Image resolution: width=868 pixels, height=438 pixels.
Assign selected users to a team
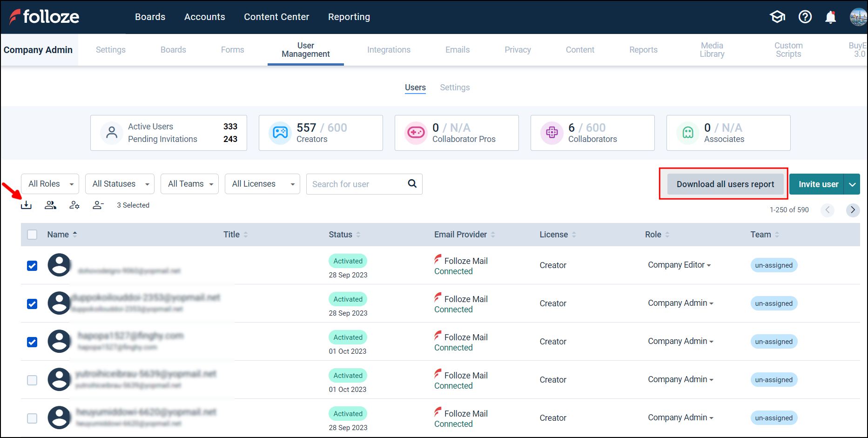[x=50, y=205]
